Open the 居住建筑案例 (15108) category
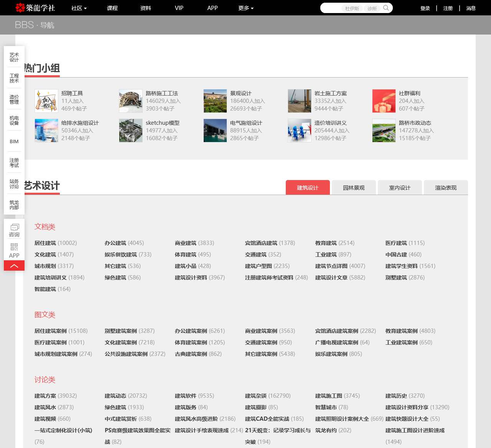The image size is (491, 448). 61,331
